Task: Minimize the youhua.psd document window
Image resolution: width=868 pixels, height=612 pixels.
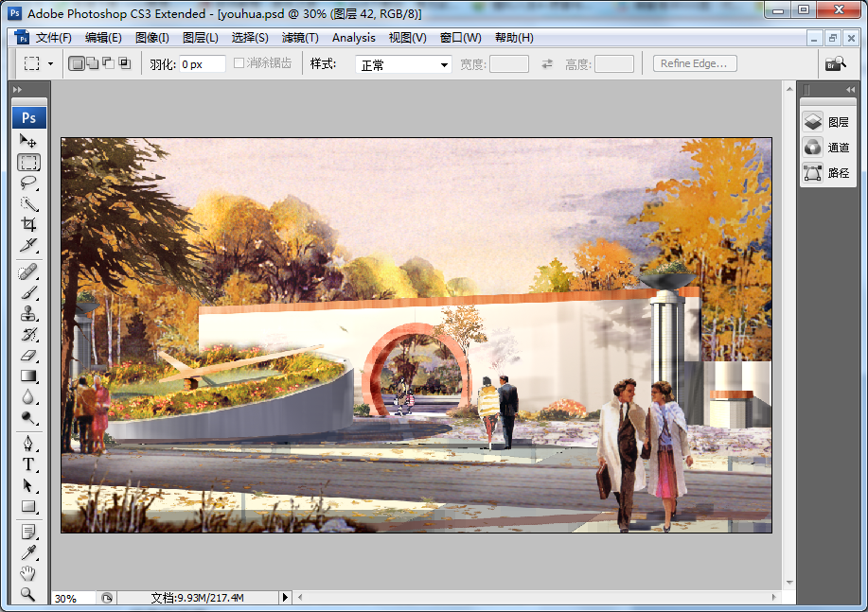Action: [814, 38]
